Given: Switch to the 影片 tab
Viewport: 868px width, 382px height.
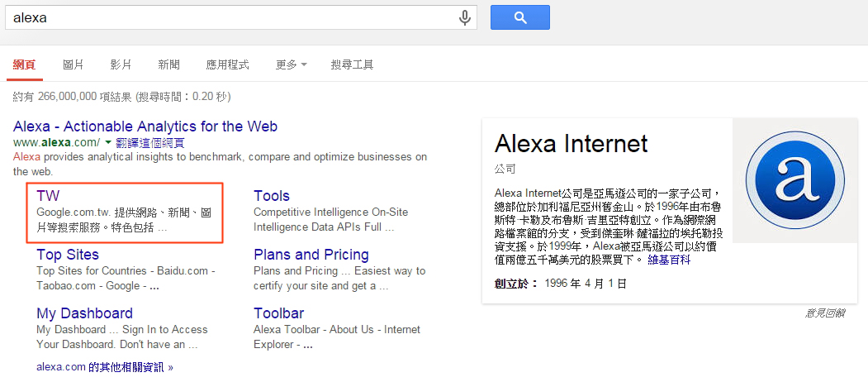Looking at the screenshot, I should [x=121, y=64].
